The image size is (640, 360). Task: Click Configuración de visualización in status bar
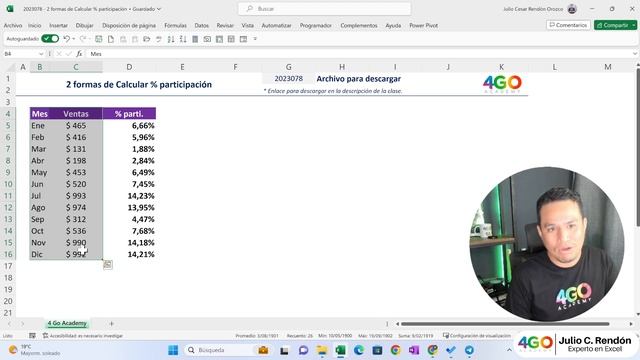[477, 336]
